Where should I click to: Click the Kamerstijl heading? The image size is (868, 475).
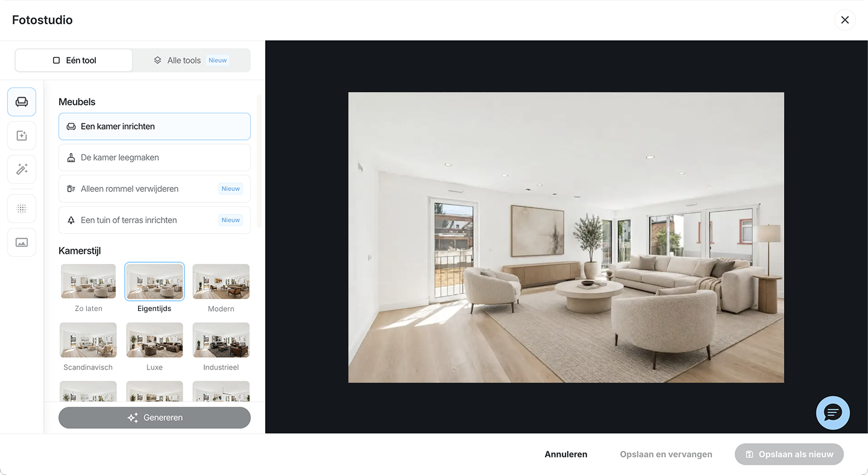point(80,251)
